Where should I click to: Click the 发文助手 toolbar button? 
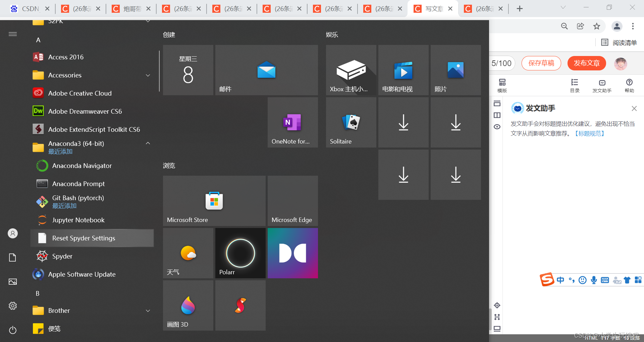[602, 85]
